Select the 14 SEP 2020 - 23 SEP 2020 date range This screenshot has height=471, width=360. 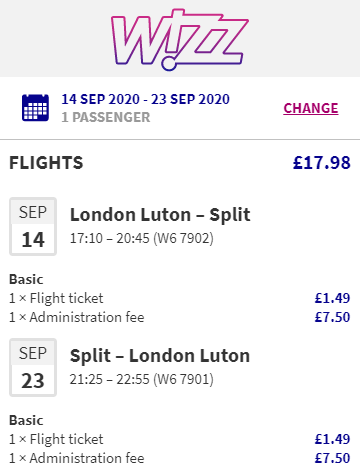[x=145, y=99]
